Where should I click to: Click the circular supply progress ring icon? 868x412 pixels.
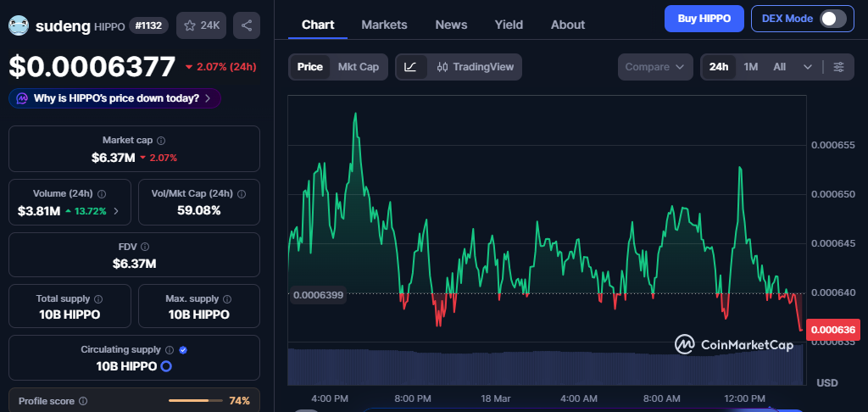coord(165,366)
